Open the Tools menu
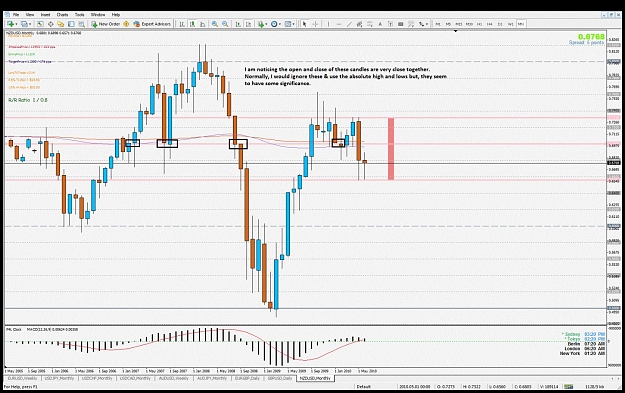The width and height of the screenshot is (625, 393). (79, 15)
